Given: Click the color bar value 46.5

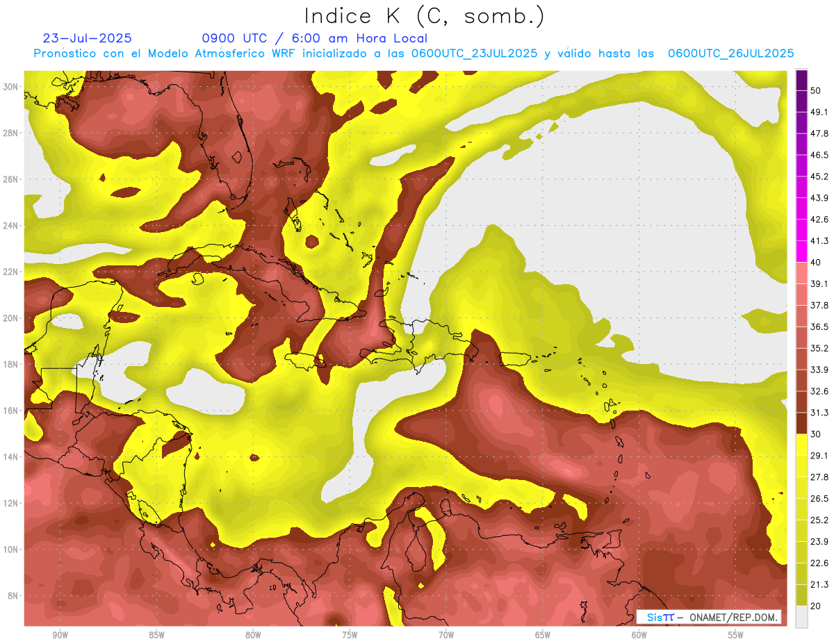Looking at the screenshot, I should point(820,155).
